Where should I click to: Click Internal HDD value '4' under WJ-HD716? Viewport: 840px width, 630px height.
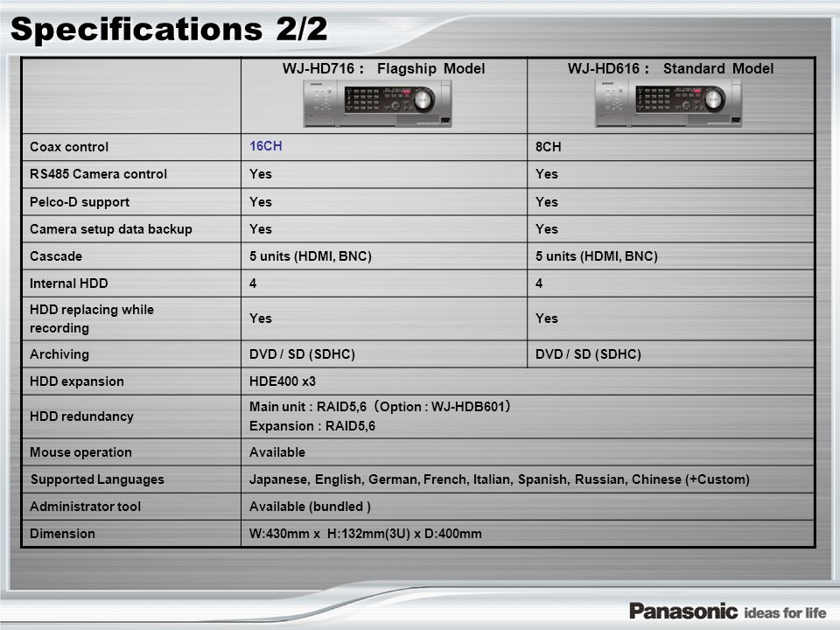click(x=253, y=283)
